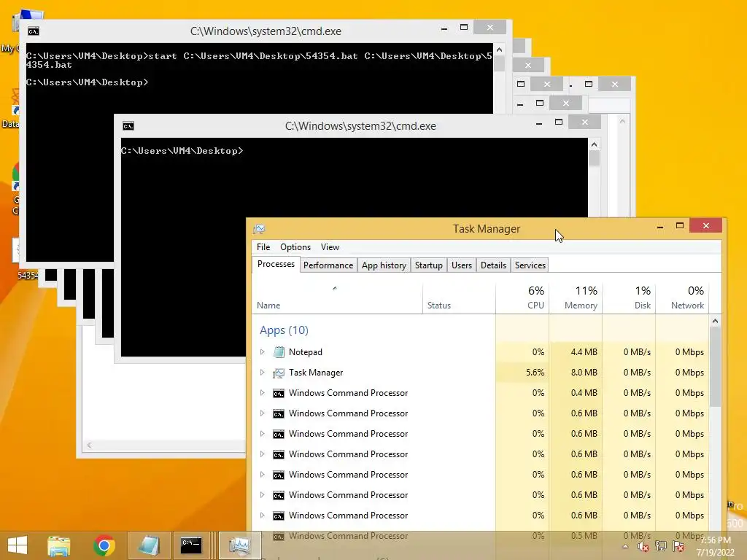Click the cmd icon in the front cmd.exe title bar
The height and width of the screenshot is (560, 747).
tap(128, 126)
